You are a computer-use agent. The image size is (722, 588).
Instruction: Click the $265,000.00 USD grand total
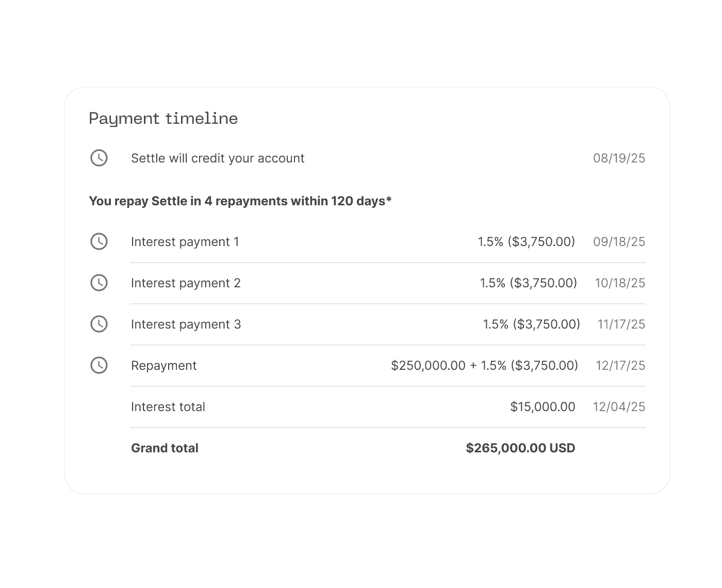click(520, 448)
